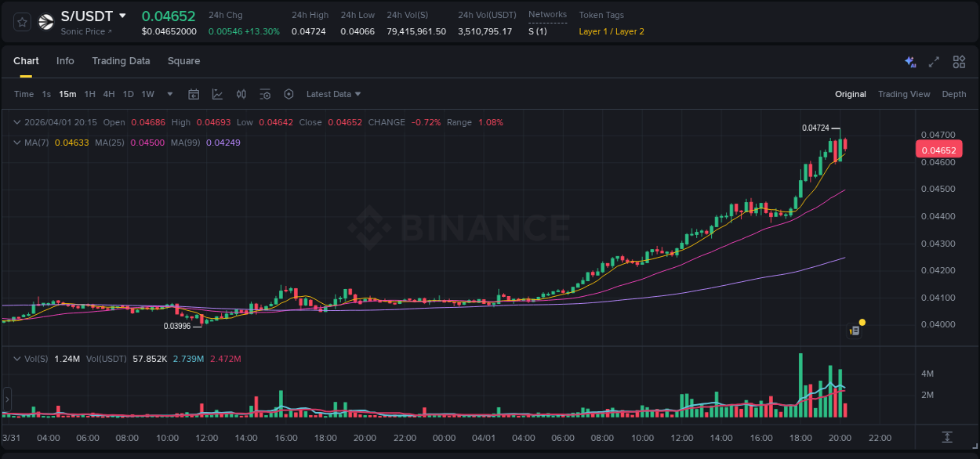Open the date range calendar picker
Screen dimensions: 980x459
(194, 94)
